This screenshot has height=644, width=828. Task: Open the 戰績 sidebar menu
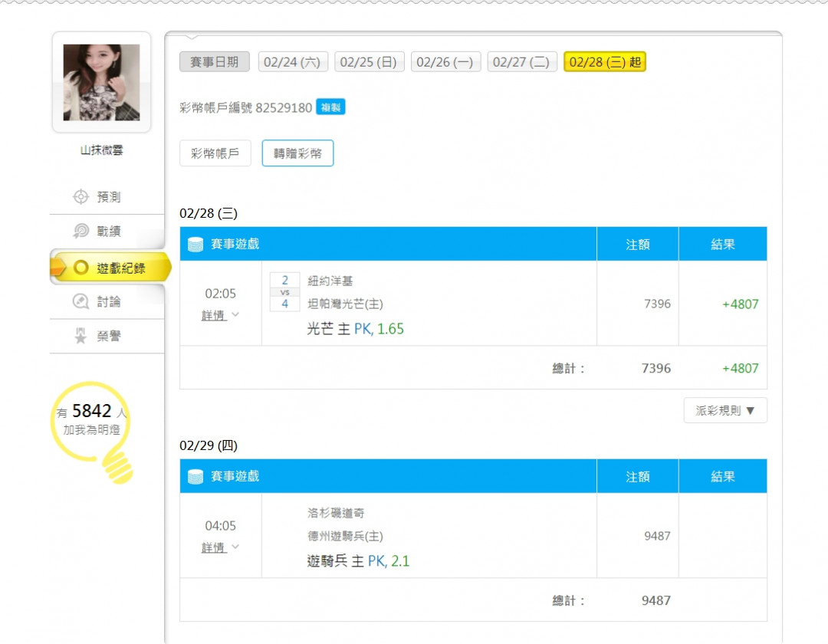(x=107, y=232)
